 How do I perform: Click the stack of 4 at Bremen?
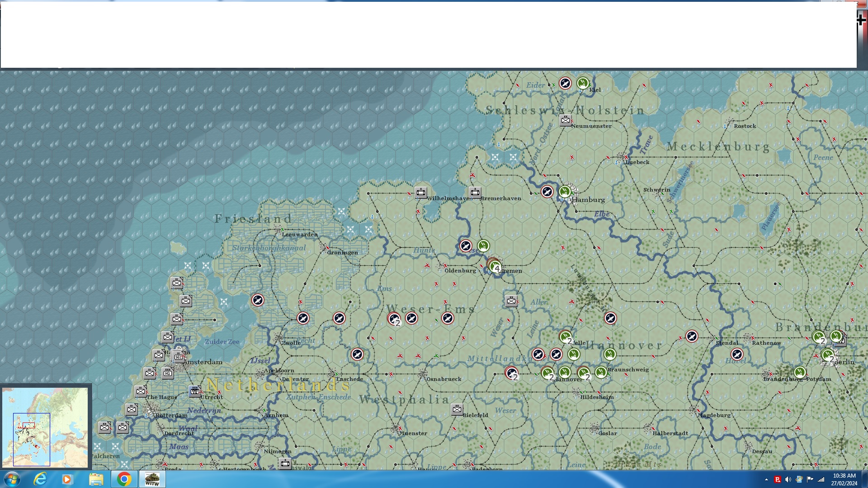pyautogui.click(x=495, y=266)
